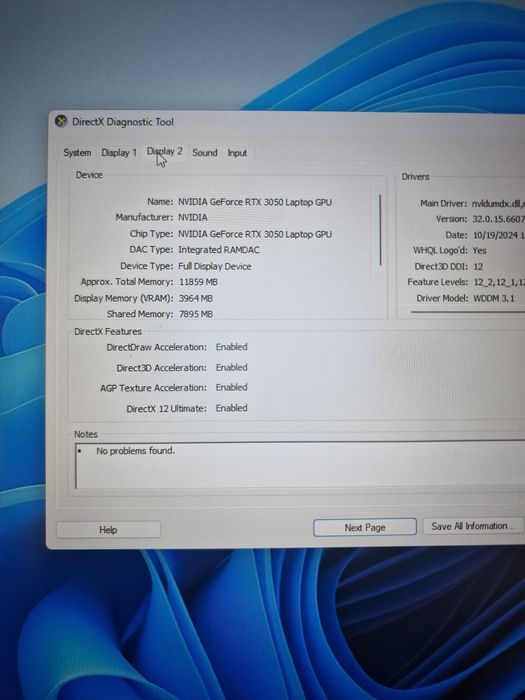Viewport: 525px width, 700px height.
Task: Open the Input tab
Action: 237,153
